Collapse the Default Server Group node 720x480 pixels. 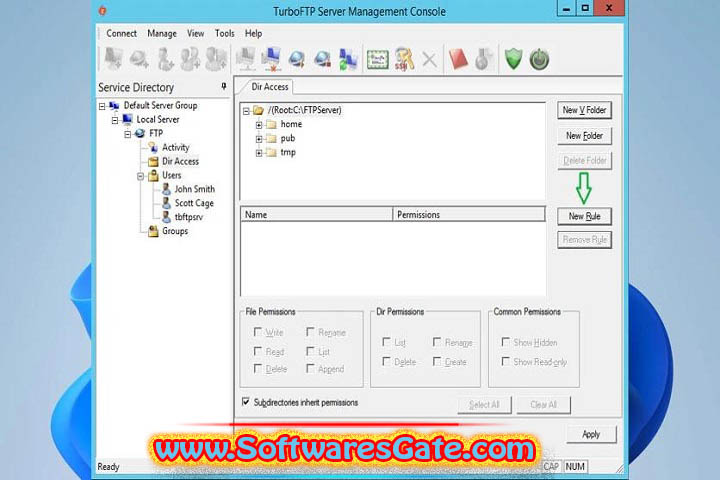pyautogui.click(x=102, y=106)
